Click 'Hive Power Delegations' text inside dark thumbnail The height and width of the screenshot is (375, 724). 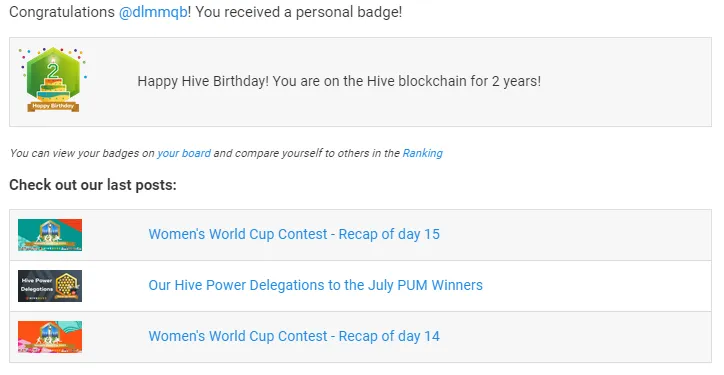(37, 285)
